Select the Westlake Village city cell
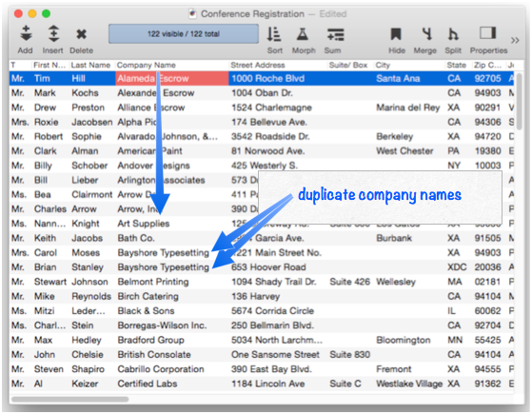 (x=409, y=384)
